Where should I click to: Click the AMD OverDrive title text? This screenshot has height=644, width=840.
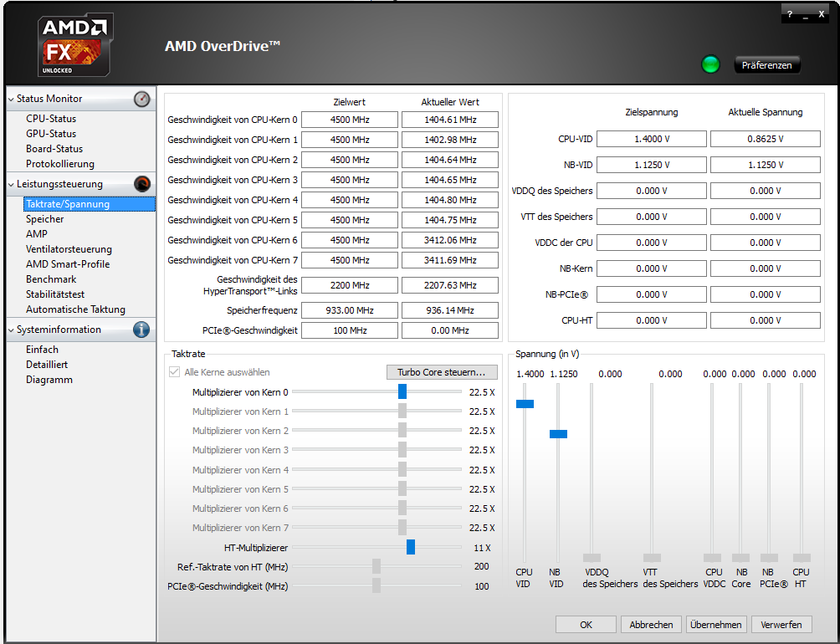(223, 46)
